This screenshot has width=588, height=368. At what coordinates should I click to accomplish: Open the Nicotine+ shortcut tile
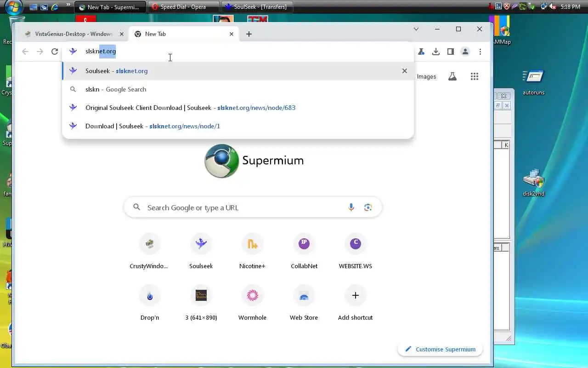coord(252,252)
